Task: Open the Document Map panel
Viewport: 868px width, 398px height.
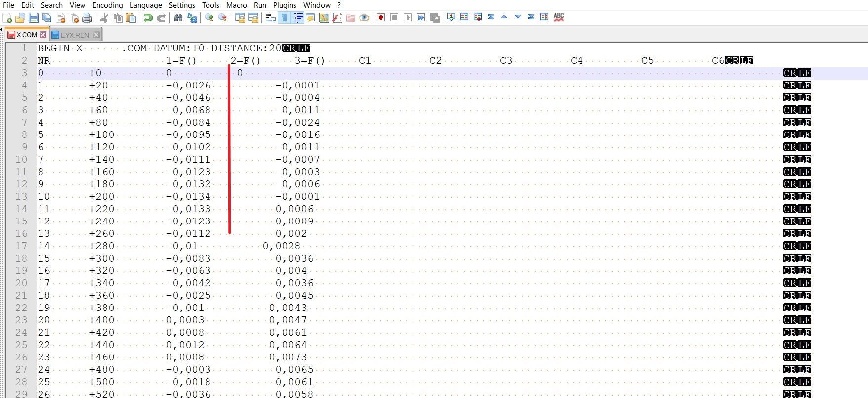Action: pyautogui.click(x=324, y=18)
